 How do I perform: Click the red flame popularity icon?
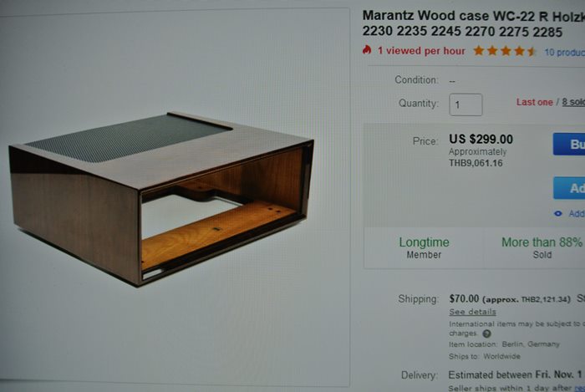pos(367,50)
